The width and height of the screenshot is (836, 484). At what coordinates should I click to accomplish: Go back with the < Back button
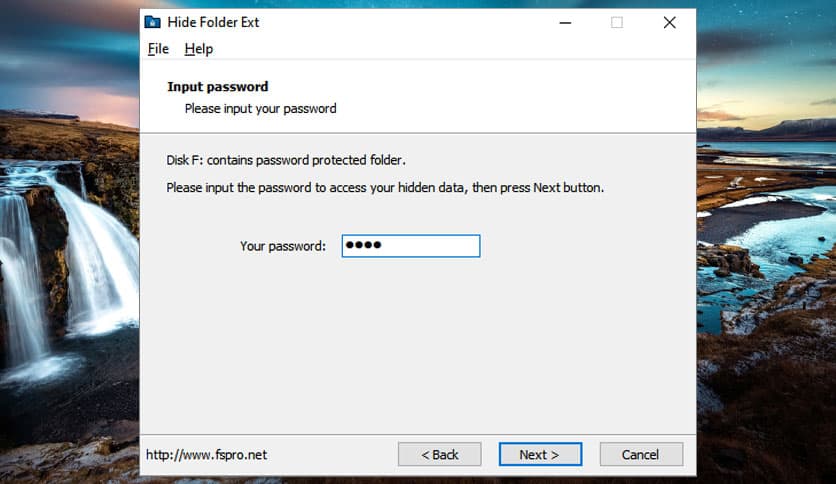click(439, 454)
